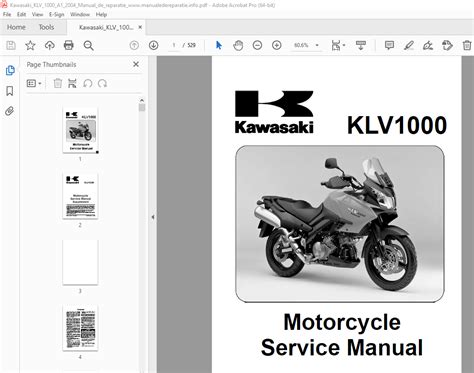Switch to the Tools tab
This screenshot has width=474, height=373.
(46, 27)
